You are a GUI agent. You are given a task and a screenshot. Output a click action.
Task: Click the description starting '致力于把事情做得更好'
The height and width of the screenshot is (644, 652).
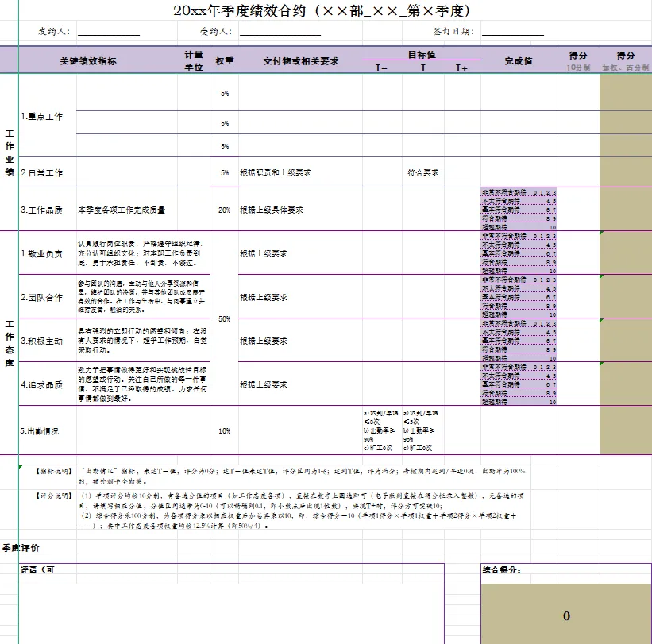tap(142, 384)
